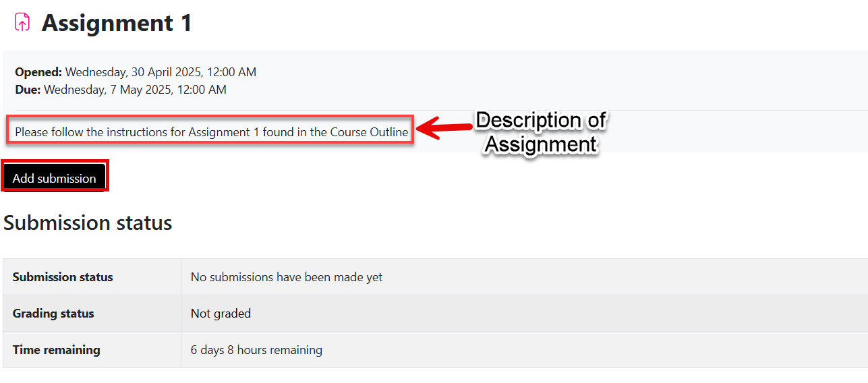Click the word Opened in bold

pyautogui.click(x=38, y=72)
